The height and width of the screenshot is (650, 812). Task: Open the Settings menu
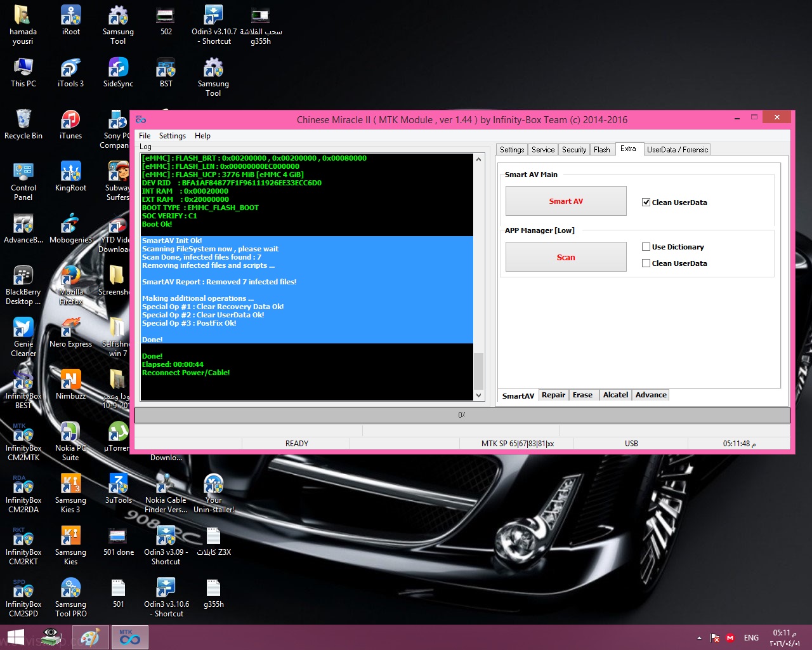pos(172,136)
